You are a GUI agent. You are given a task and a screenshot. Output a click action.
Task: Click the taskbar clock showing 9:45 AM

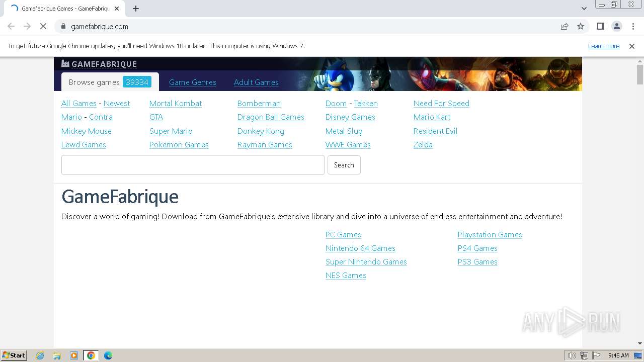click(x=618, y=355)
